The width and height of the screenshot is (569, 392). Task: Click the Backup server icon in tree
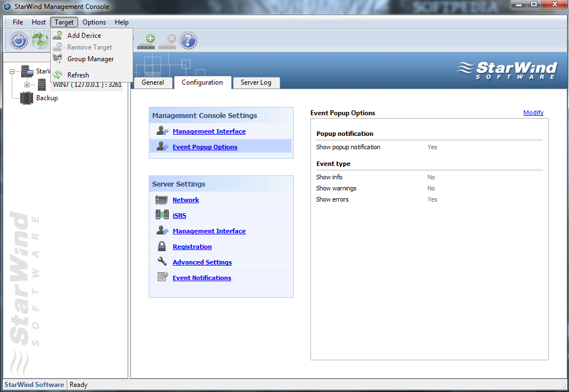point(27,98)
